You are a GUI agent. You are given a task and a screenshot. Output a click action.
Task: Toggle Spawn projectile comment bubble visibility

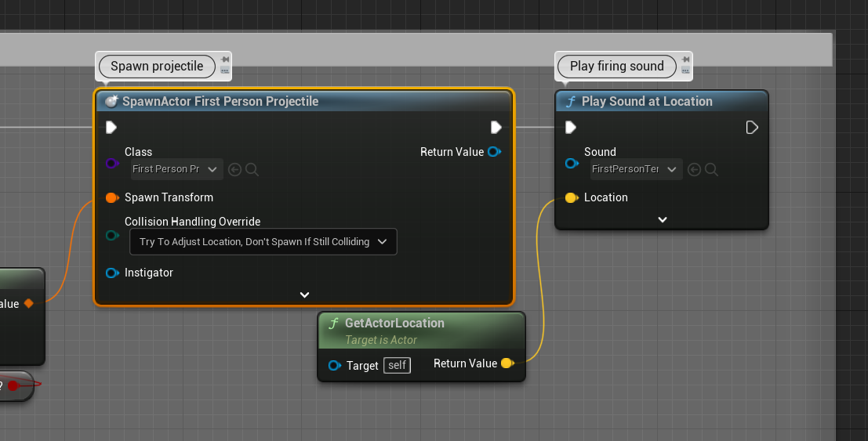click(225, 70)
